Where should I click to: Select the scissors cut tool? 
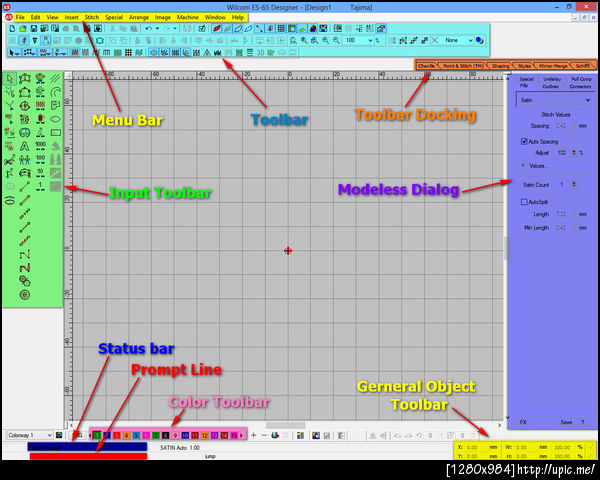pyautogui.click(x=10, y=160)
